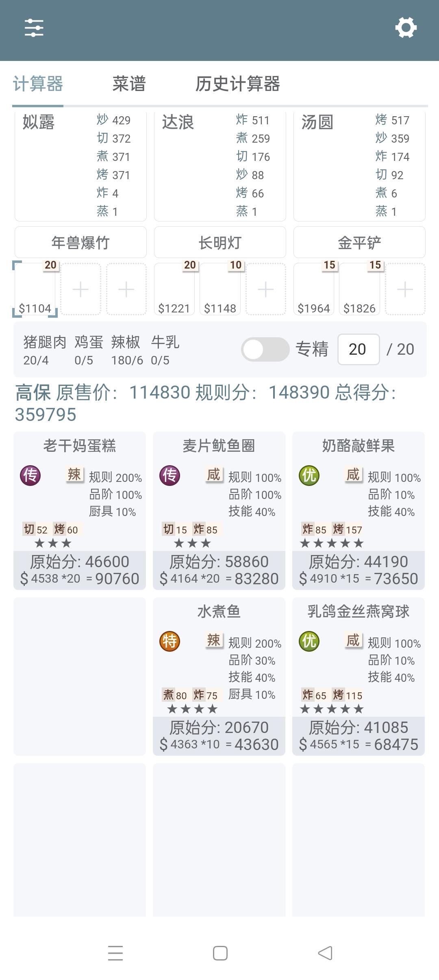Tap the 辣 flavor tag on 水煮鱼

point(214,640)
